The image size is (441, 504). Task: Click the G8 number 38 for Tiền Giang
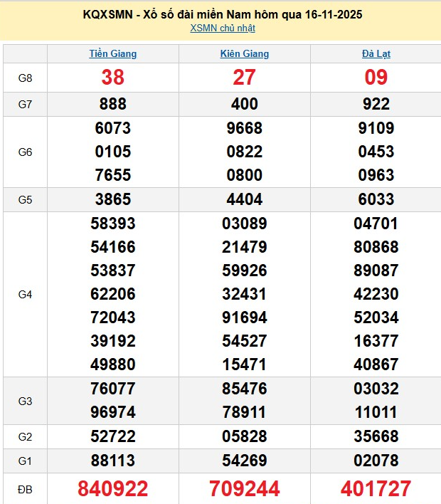(x=113, y=78)
